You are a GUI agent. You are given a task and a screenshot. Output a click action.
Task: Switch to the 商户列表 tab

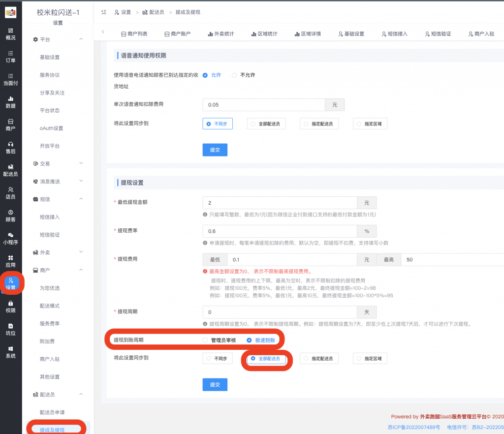[134, 33]
